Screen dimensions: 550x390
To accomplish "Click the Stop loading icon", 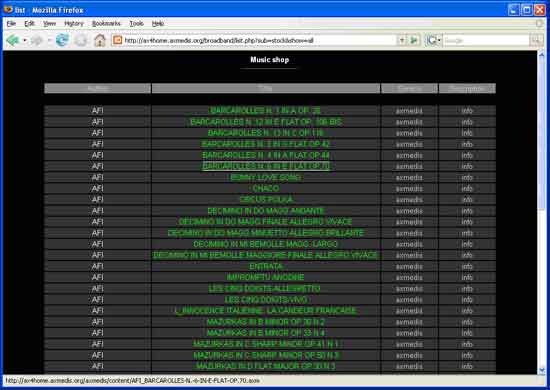I will tap(81, 41).
